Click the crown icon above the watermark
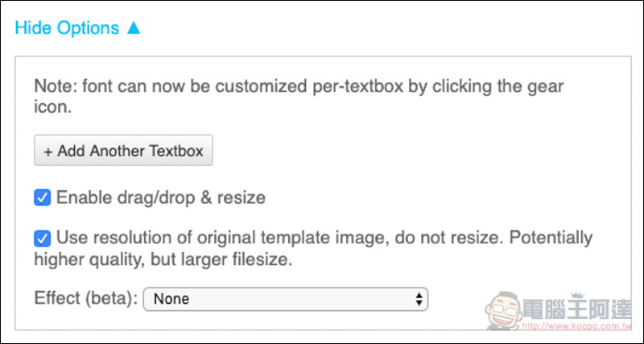Viewport: 644px width, 344px height. pyautogui.click(x=577, y=294)
